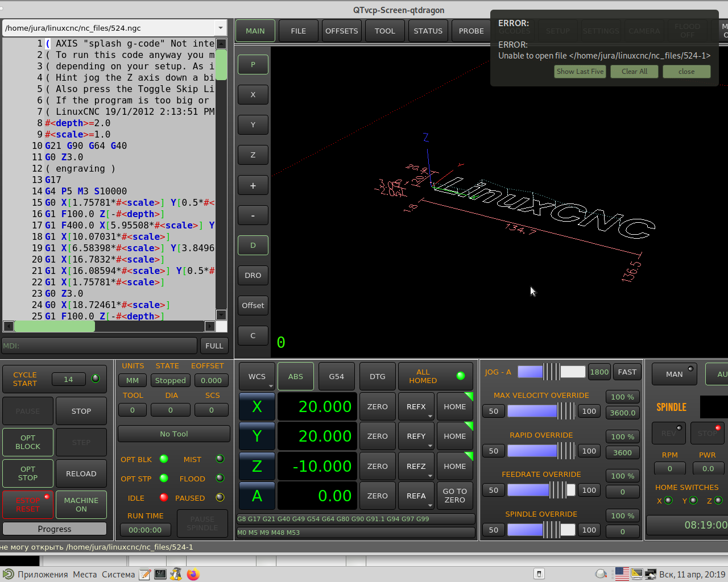Zoom in preview with plus button
This screenshot has height=582, width=728.
pyautogui.click(x=253, y=186)
